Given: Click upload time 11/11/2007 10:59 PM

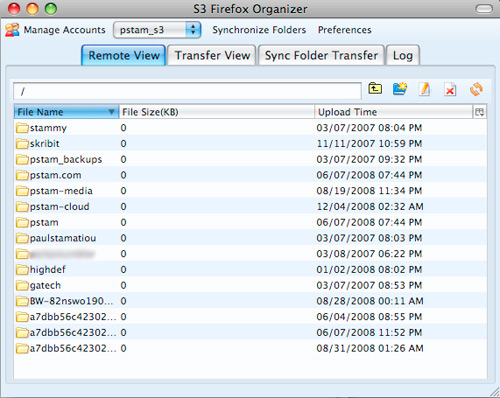Looking at the screenshot, I should click(369, 144).
